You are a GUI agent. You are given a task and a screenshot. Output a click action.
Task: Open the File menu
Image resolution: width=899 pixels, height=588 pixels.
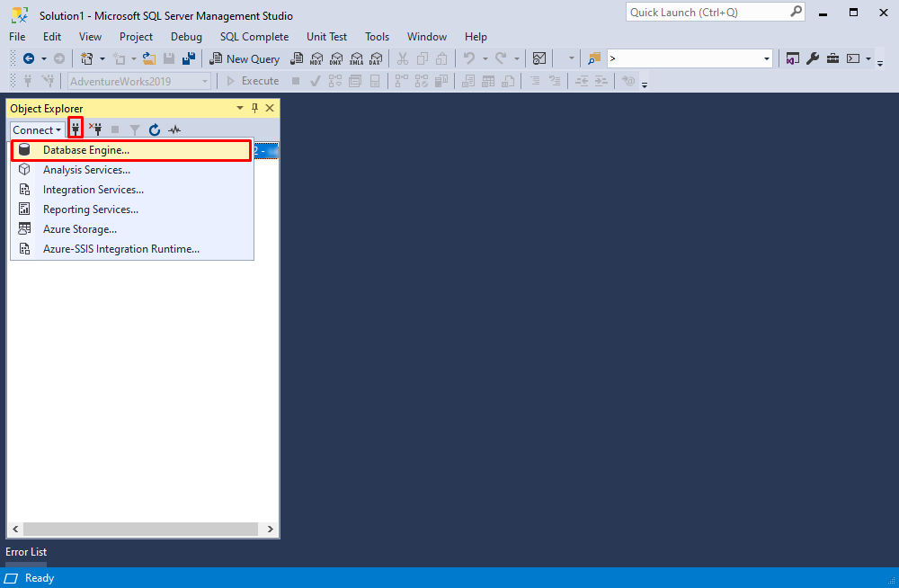17,37
